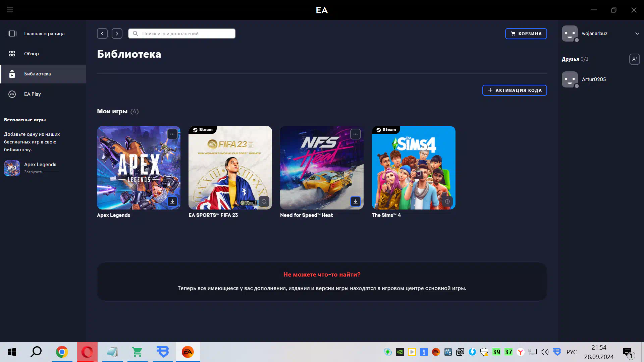Click Активация кода button
Viewport: 644px width, 362px height.
coord(515,90)
